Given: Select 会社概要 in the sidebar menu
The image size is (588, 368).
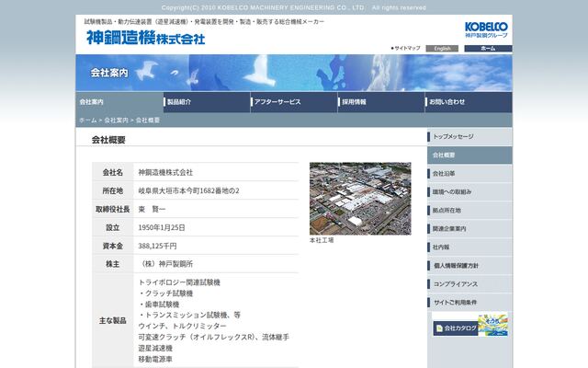Looking at the screenshot, I should coord(469,155).
